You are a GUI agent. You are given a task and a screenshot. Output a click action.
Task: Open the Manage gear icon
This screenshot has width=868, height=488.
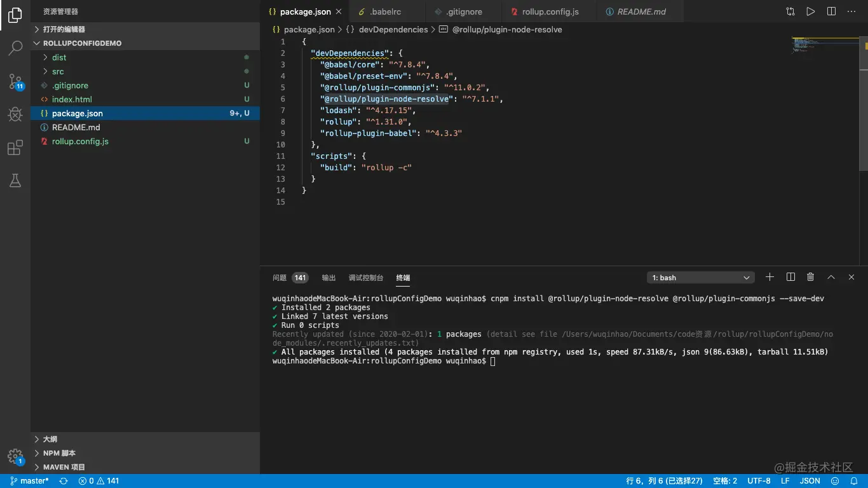(15, 456)
